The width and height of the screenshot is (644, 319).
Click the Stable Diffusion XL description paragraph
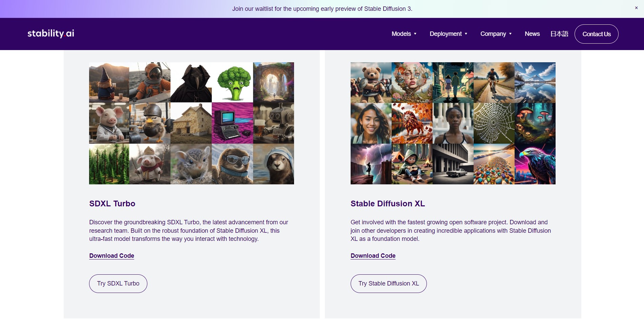click(451, 230)
